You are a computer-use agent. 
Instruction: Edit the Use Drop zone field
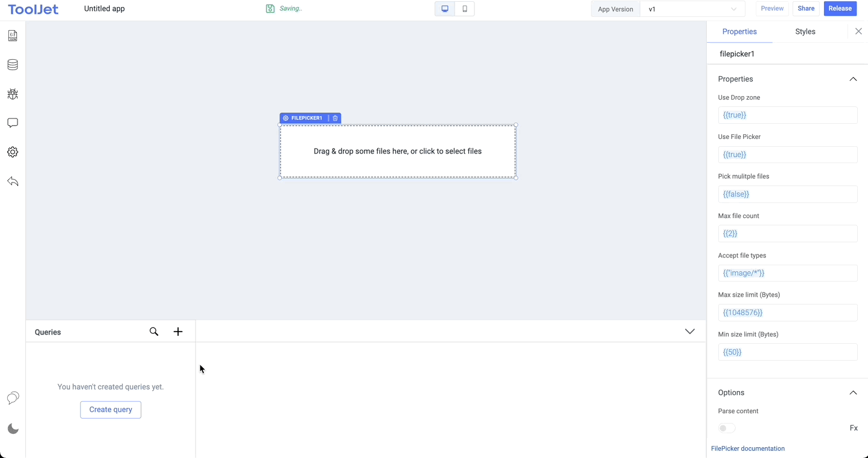click(788, 115)
